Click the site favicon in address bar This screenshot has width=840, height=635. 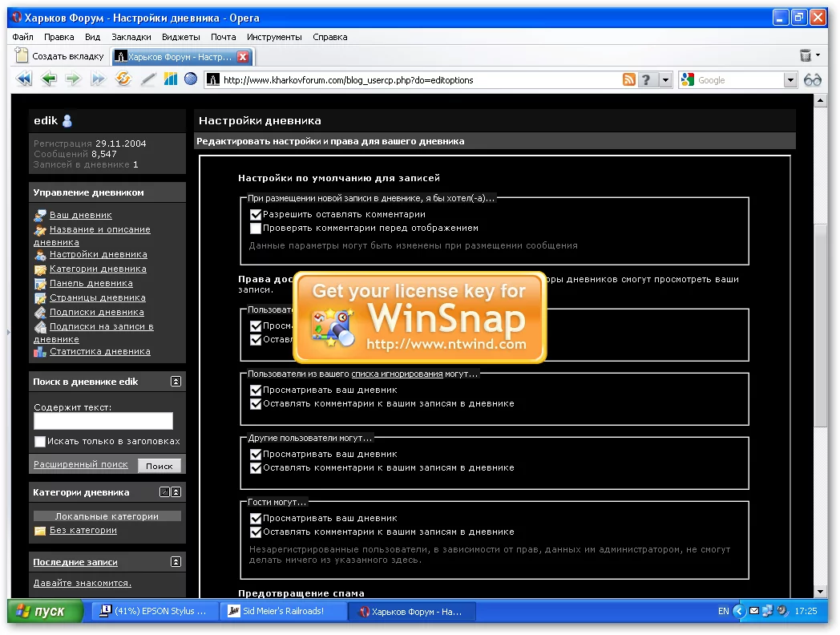[212, 80]
